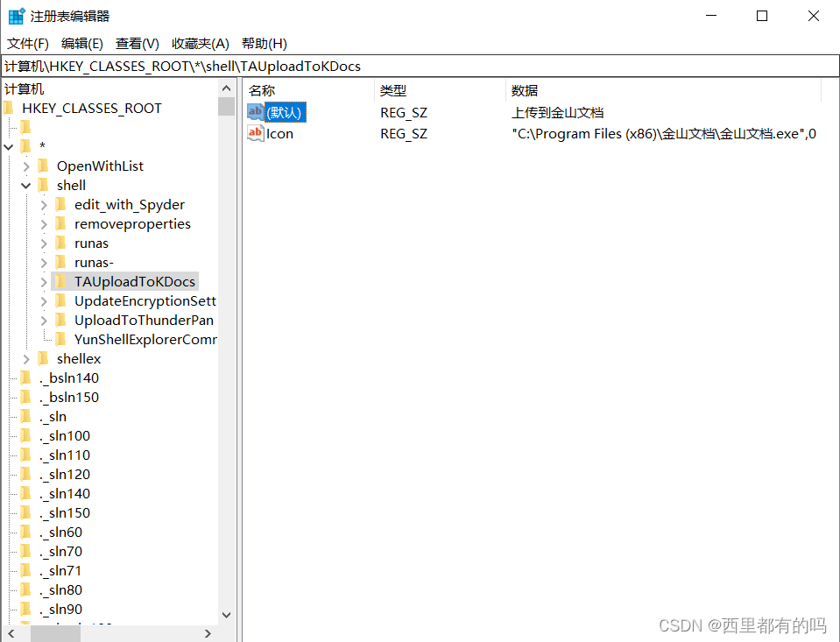Click the edit_with_Spyder folder icon

point(61,204)
